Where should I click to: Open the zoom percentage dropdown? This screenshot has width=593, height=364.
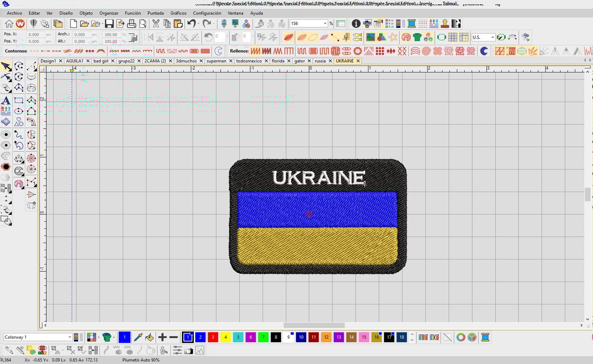[x=325, y=24]
